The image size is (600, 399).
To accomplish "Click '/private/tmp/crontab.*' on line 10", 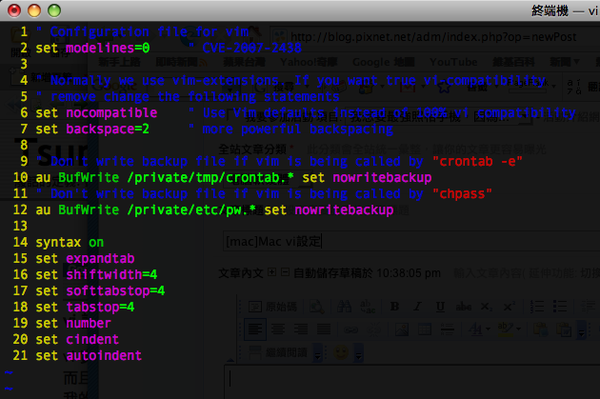I will click(x=210, y=178).
